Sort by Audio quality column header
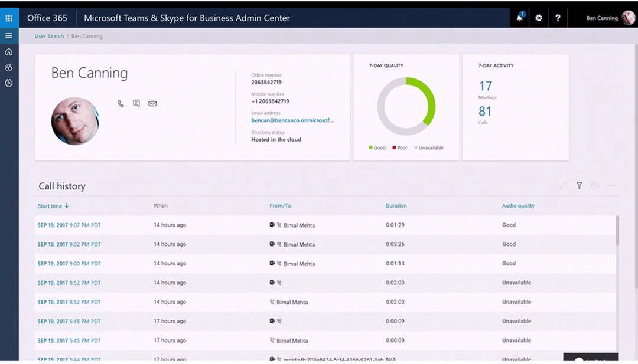The width and height of the screenshot is (638, 364). click(518, 206)
